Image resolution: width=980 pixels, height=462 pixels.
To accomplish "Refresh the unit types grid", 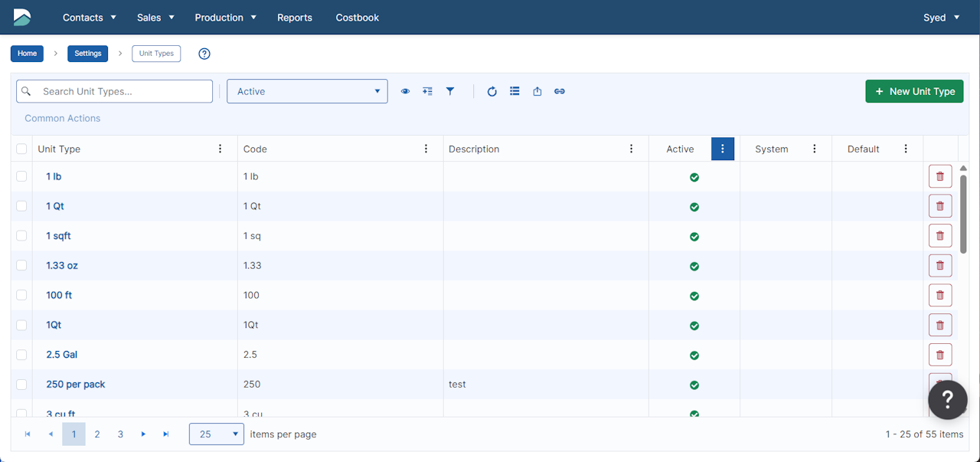I will point(492,91).
